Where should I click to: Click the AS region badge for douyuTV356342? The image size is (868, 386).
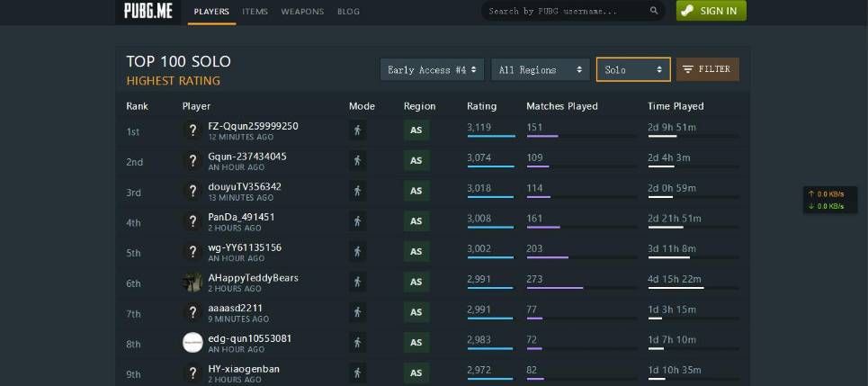click(416, 191)
